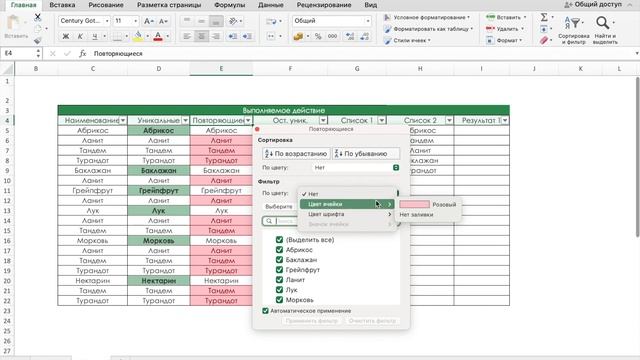Click Форматировать как таблицу
The image size is (640, 360).
[429, 29]
